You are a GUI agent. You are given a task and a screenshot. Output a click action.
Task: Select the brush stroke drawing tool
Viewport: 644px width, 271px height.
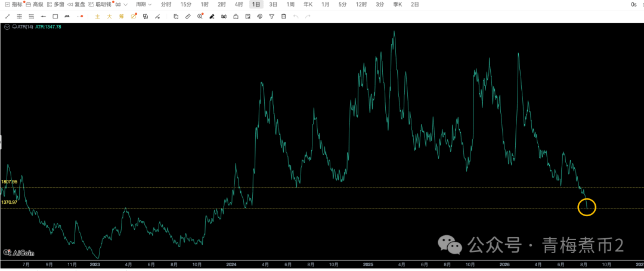(x=67, y=17)
